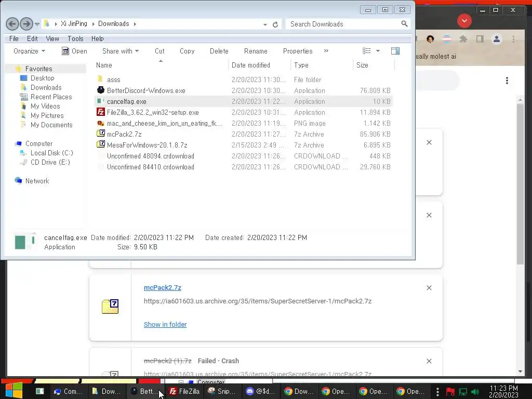The image size is (532, 399).
Task: Refresh the Downloads folder view
Action: (275, 24)
